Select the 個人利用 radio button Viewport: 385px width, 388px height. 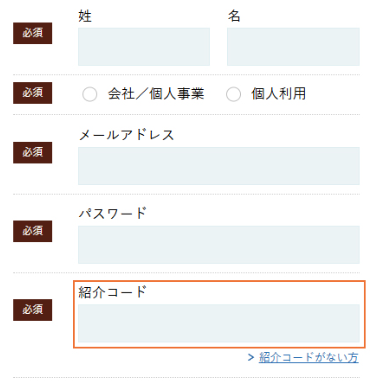[233, 94]
